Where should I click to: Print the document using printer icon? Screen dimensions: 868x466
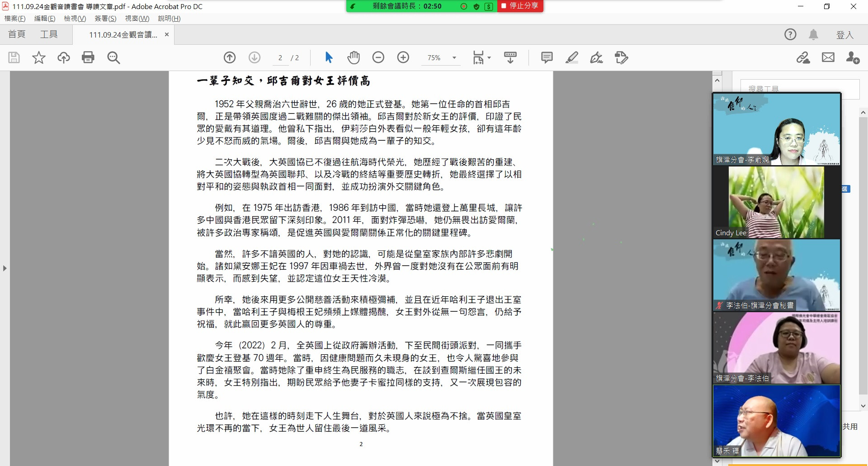click(88, 57)
